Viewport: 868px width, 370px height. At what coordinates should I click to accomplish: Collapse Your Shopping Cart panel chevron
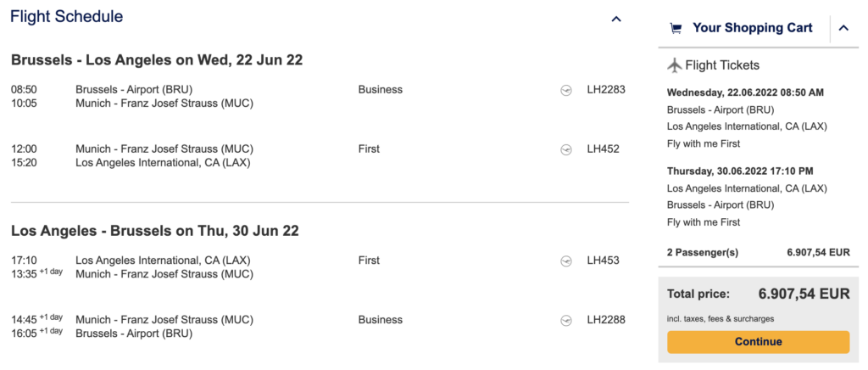(843, 28)
